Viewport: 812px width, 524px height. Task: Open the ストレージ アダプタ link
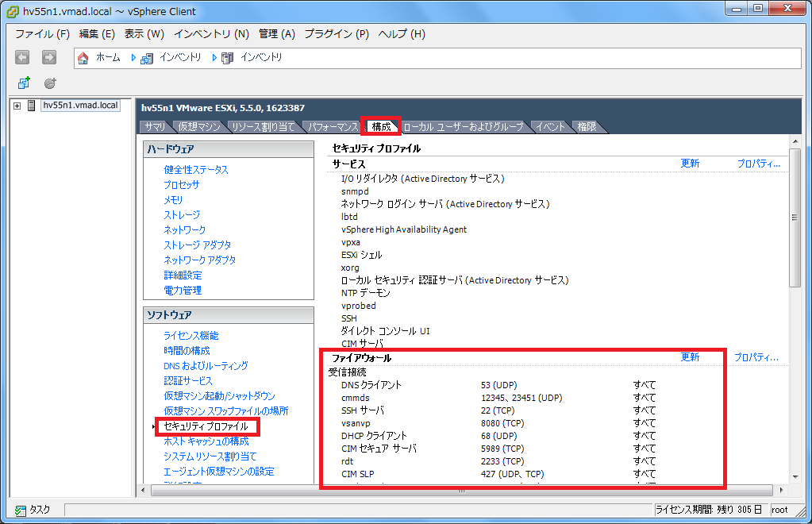[198, 245]
